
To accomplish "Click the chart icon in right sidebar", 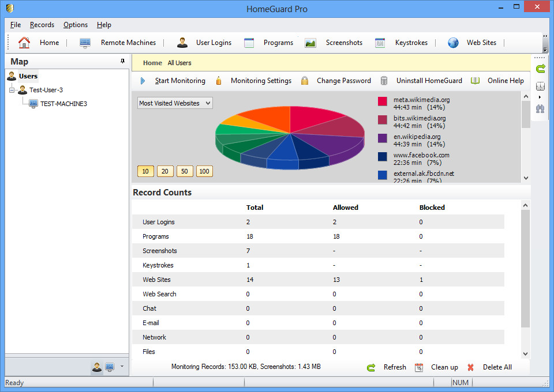I will [x=540, y=86].
